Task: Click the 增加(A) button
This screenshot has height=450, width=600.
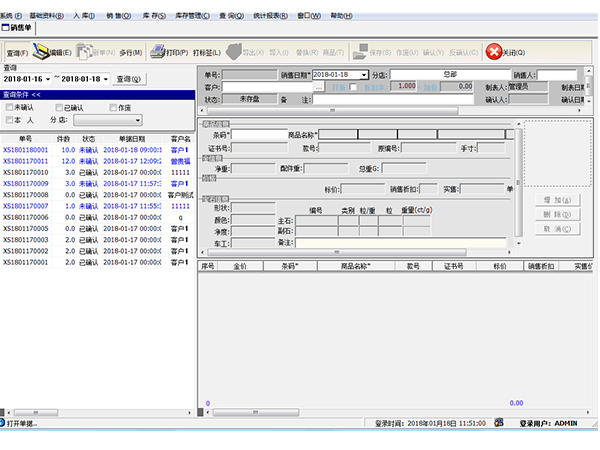Action: coord(558,200)
